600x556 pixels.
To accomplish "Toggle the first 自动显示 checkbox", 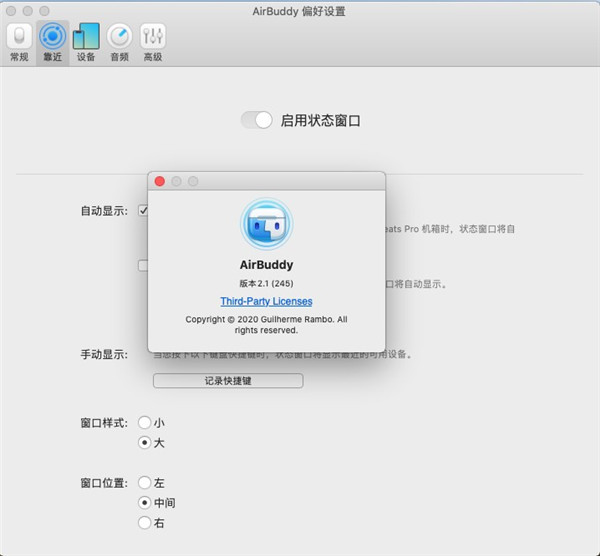I will click(144, 211).
